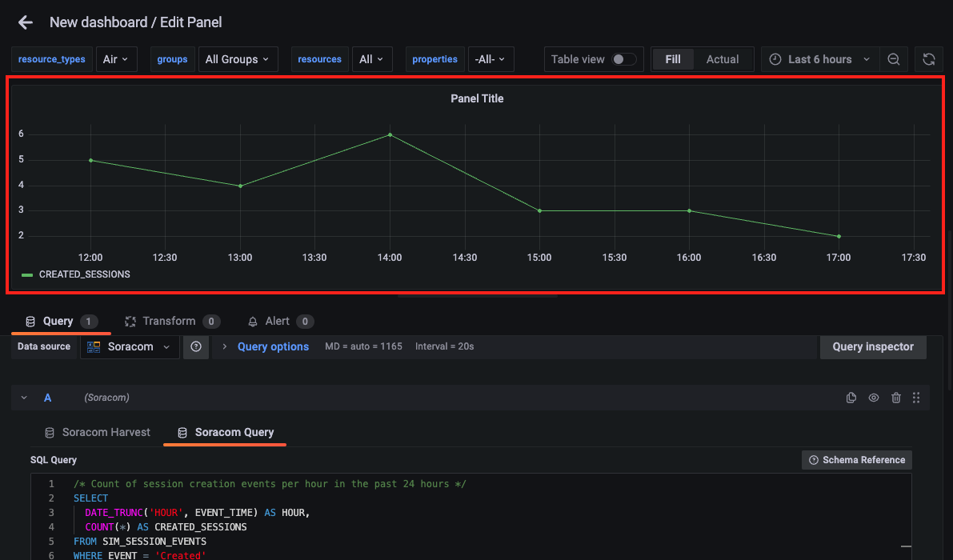
Task: Open the Query inspector
Action: point(872,346)
